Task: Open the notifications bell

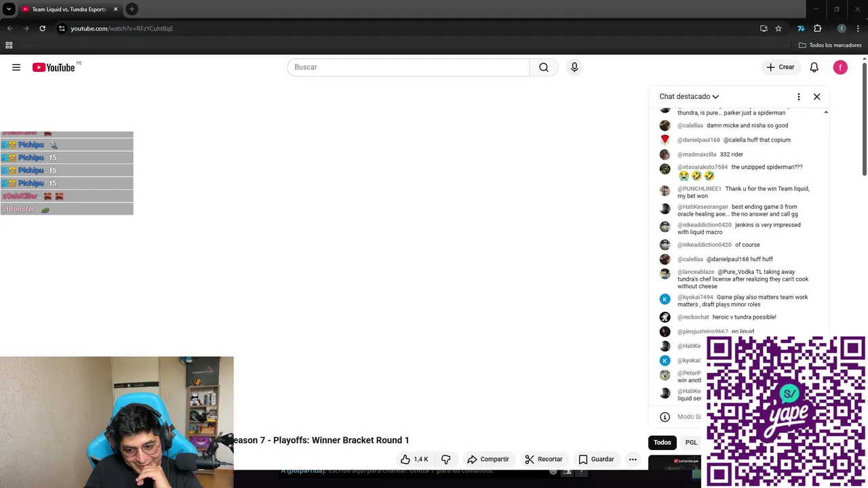Action: pyautogui.click(x=814, y=67)
